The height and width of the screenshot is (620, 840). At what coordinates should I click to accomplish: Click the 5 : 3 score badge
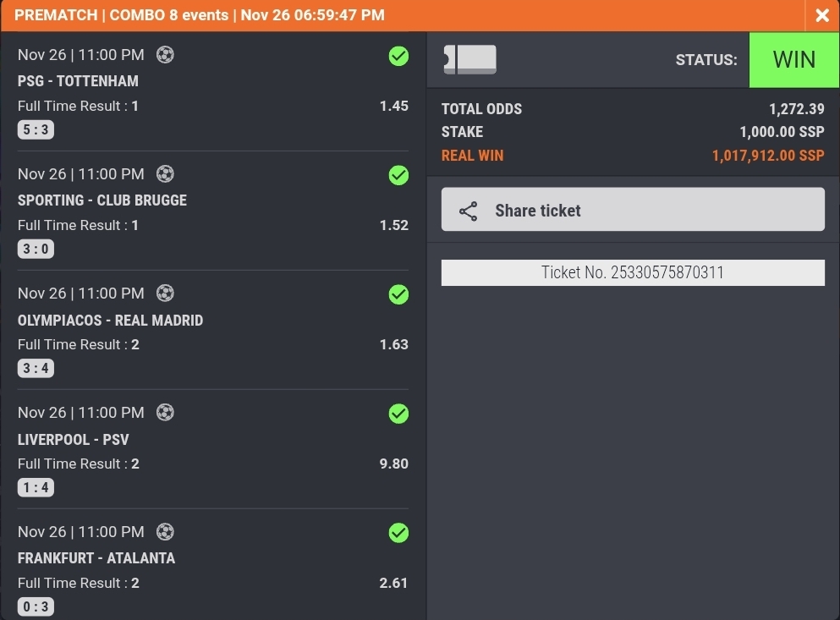coord(36,130)
